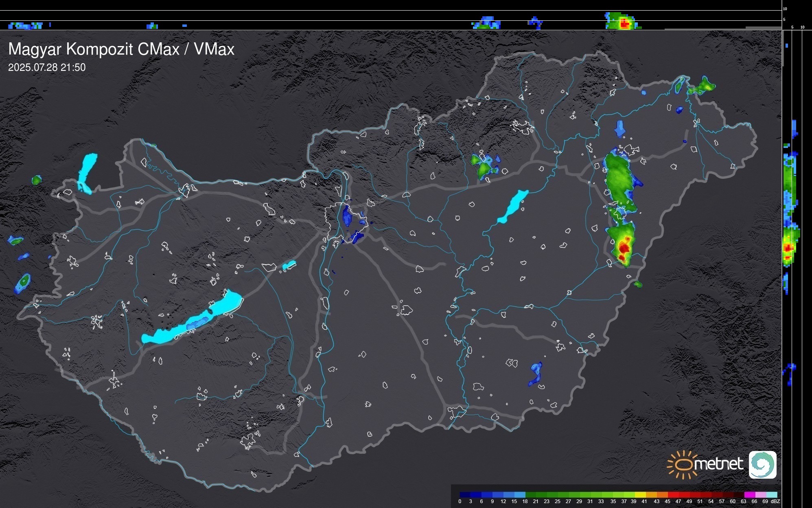Image resolution: width=812 pixels, height=508 pixels.
Task: Select the magenta 63 dBZ legend swatch
Action: pos(749,495)
